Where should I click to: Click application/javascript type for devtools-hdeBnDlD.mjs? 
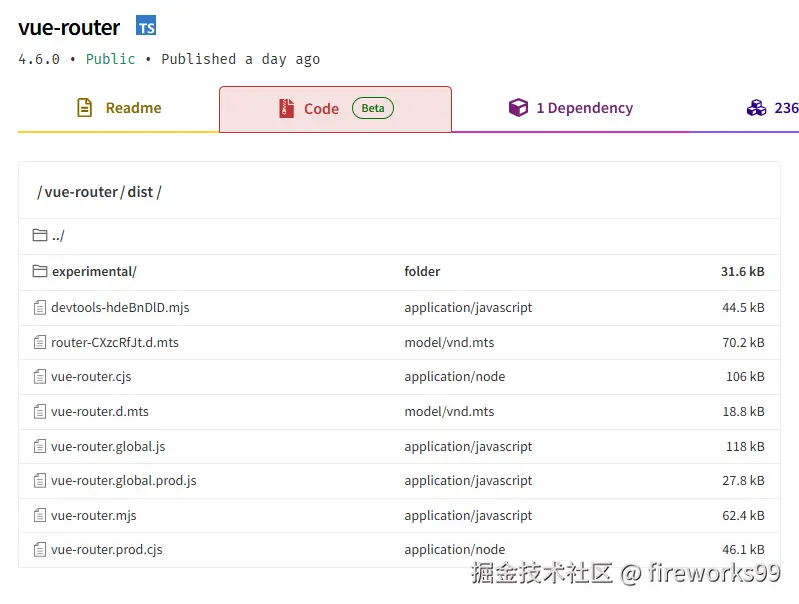[468, 308]
